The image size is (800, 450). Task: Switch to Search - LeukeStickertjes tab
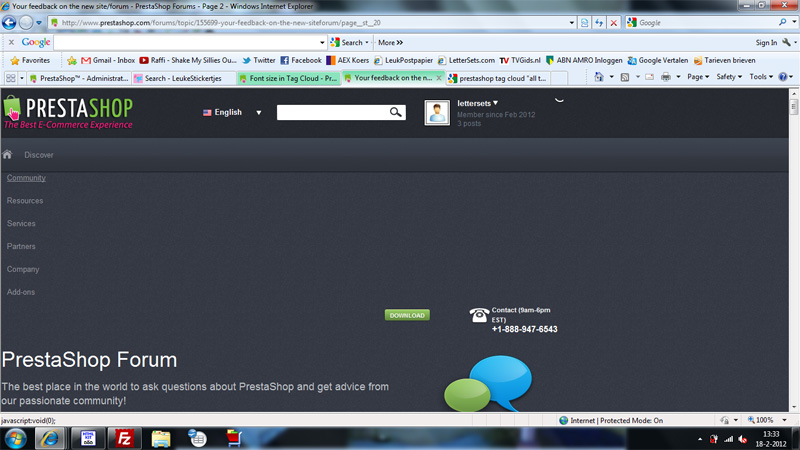pyautogui.click(x=184, y=78)
